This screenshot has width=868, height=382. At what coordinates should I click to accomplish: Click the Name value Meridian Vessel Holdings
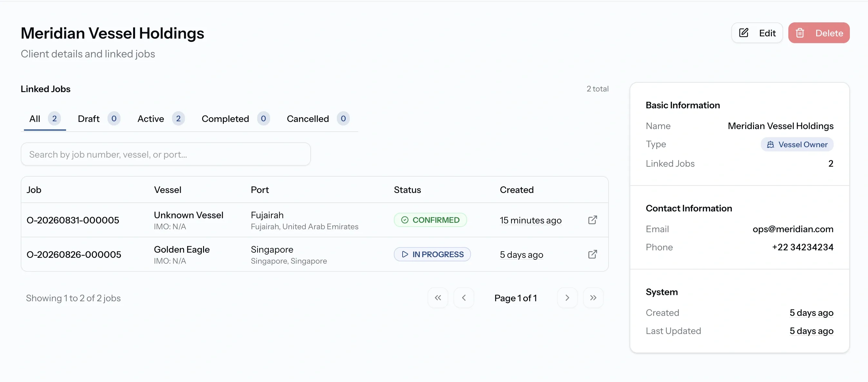781,126
